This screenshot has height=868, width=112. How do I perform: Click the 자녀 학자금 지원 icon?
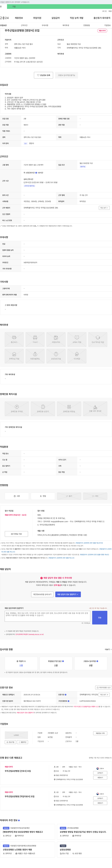click(98, 339)
